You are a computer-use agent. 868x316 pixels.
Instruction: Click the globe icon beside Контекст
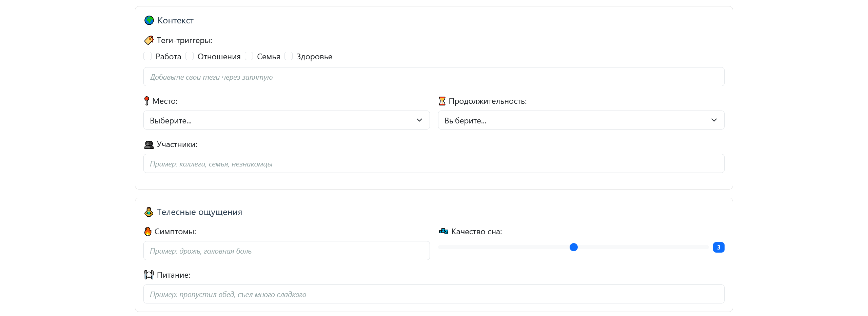point(149,20)
